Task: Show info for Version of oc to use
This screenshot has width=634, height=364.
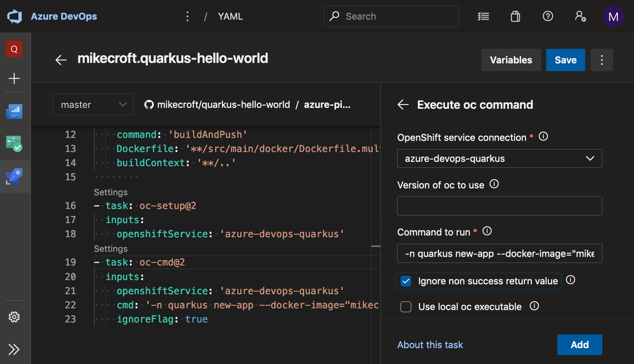Action: click(494, 184)
